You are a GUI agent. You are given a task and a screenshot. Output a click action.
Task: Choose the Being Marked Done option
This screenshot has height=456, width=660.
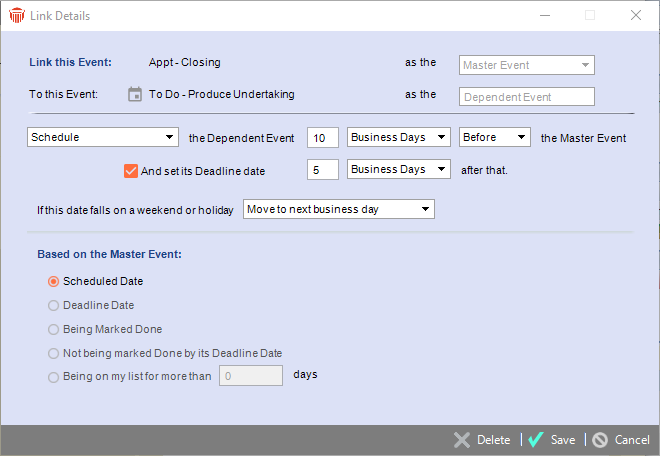(x=54, y=329)
